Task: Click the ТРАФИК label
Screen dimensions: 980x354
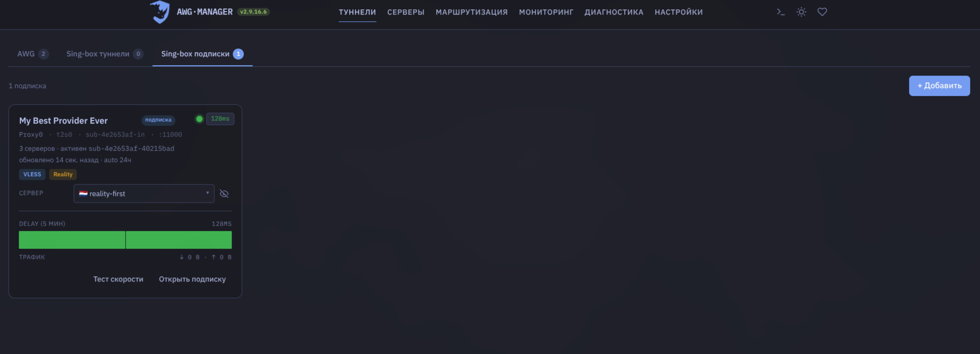Action: [x=32, y=257]
